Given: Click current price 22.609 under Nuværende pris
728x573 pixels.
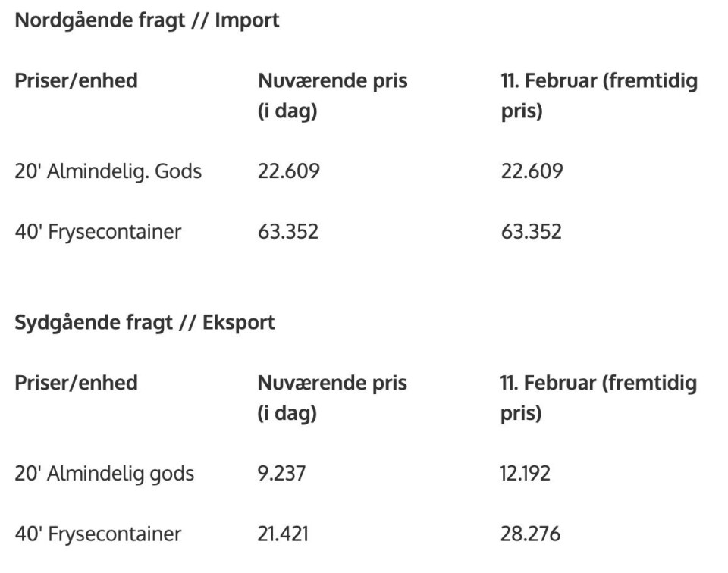Looking at the screenshot, I should point(289,171).
